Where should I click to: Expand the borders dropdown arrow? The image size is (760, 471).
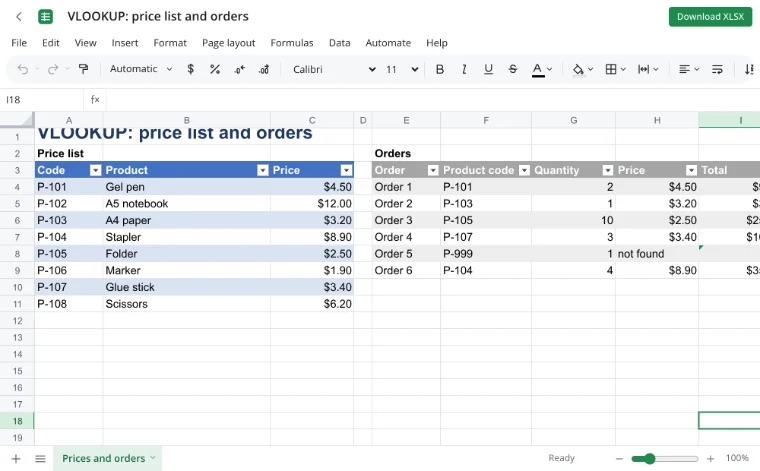[x=623, y=69]
